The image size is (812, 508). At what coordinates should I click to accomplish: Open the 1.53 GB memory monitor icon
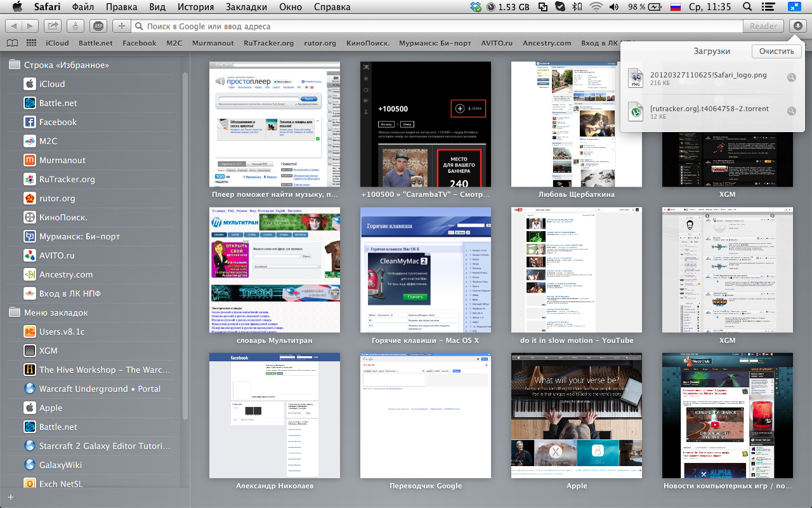click(509, 7)
